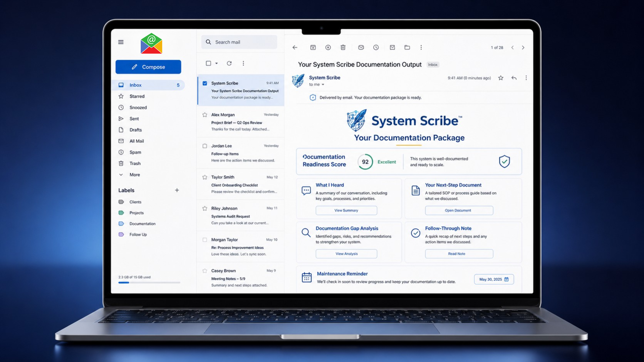Go back to the inbox list arrow
This screenshot has width=644, height=362.
point(295,48)
